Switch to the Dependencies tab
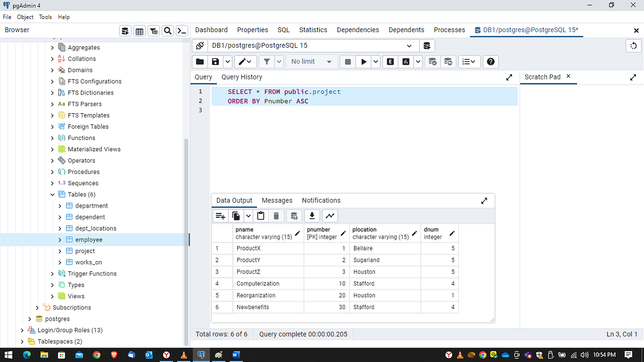644x362 pixels. pos(358,30)
